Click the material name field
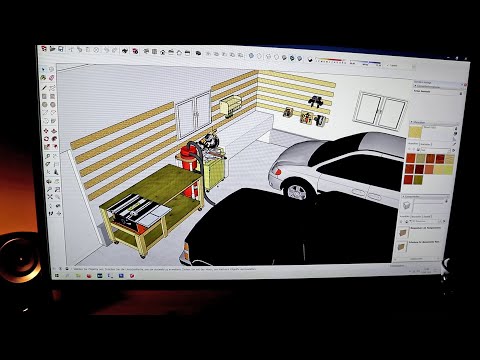 (438, 128)
